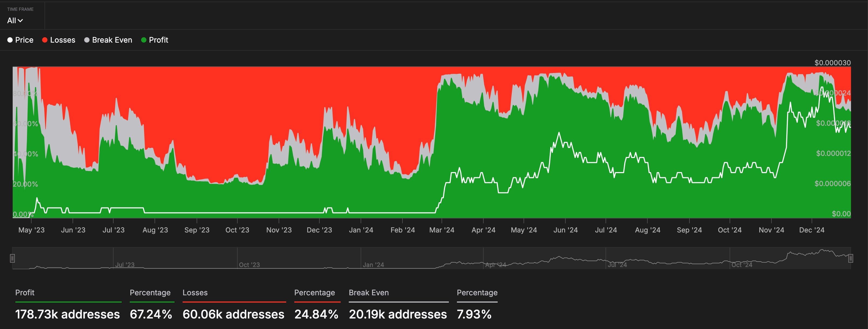This screenshot has height=329, width=868.
Task: Toggle the Break Even legend series
Action: coord(108,40)
